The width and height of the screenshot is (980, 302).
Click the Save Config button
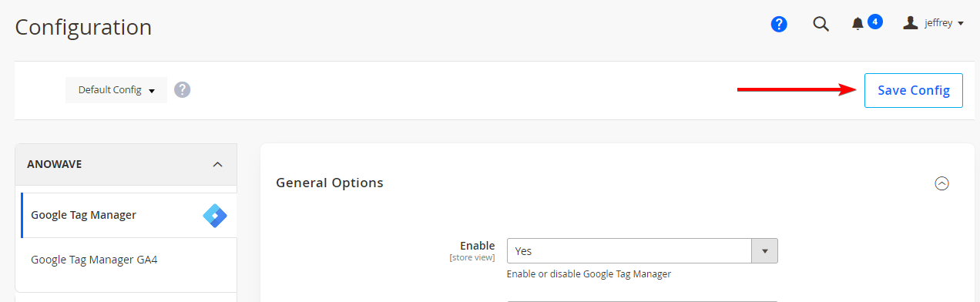point(914,90)
